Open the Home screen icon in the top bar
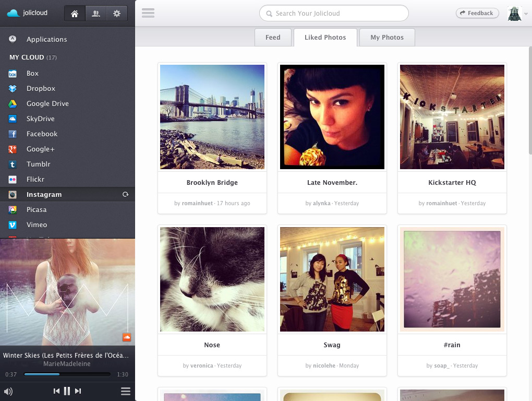 [74, 13]
